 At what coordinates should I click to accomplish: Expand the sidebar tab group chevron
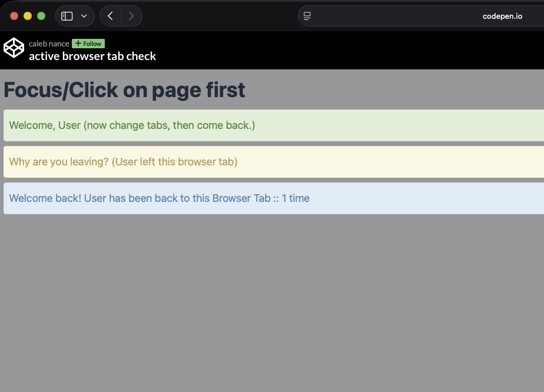click(84, 16)
